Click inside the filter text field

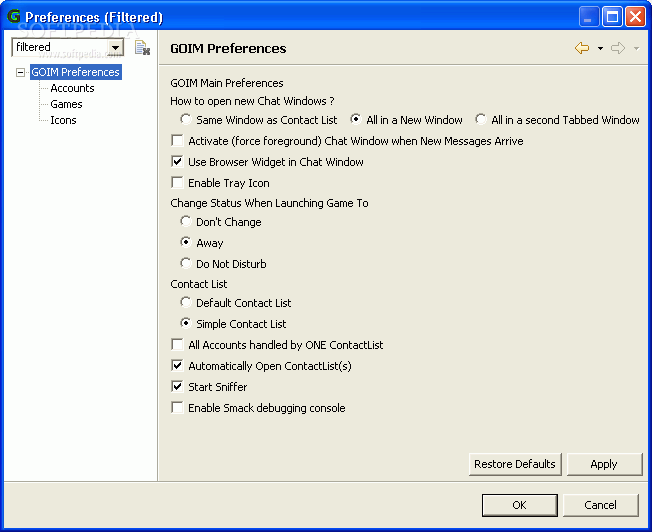coord(60,47)
